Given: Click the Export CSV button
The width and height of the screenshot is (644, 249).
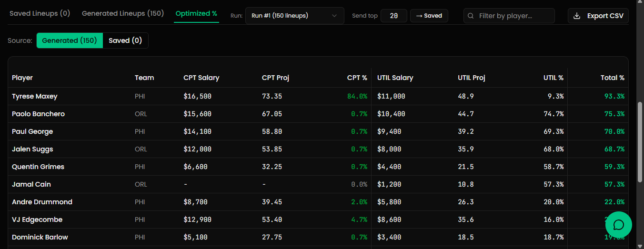Looking at the screenshot, I should [598, 16].
